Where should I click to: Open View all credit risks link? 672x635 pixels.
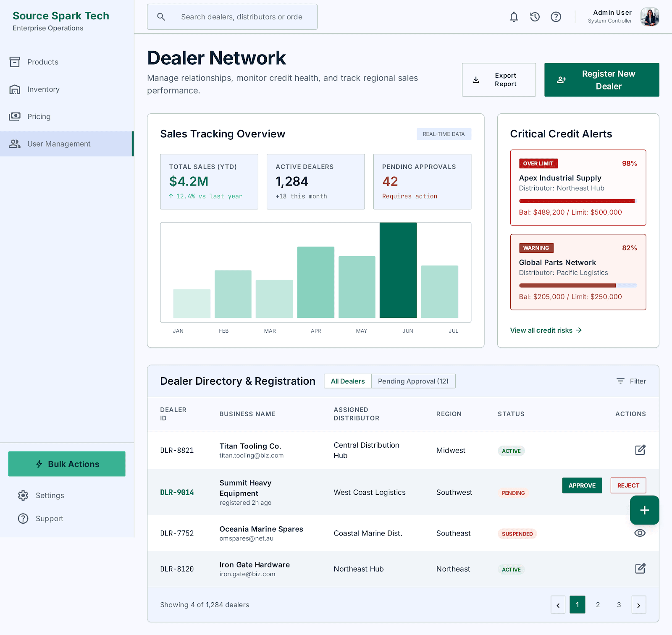546,330
